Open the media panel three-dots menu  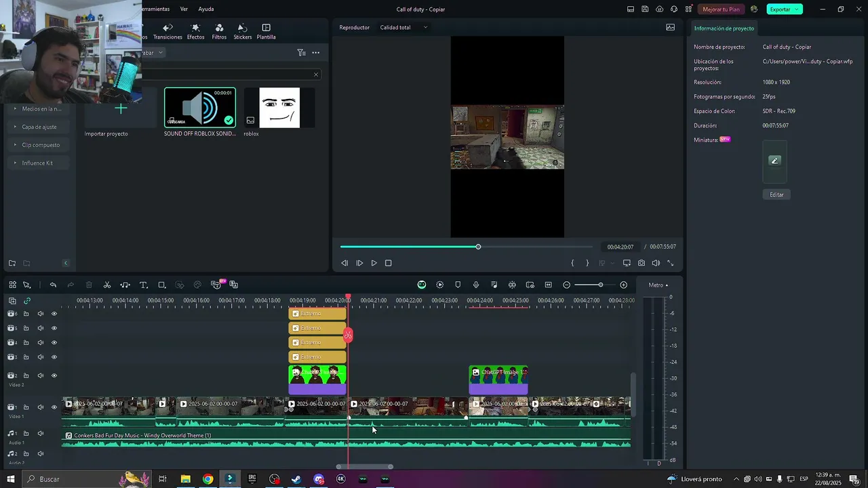[x=315, y=52]
